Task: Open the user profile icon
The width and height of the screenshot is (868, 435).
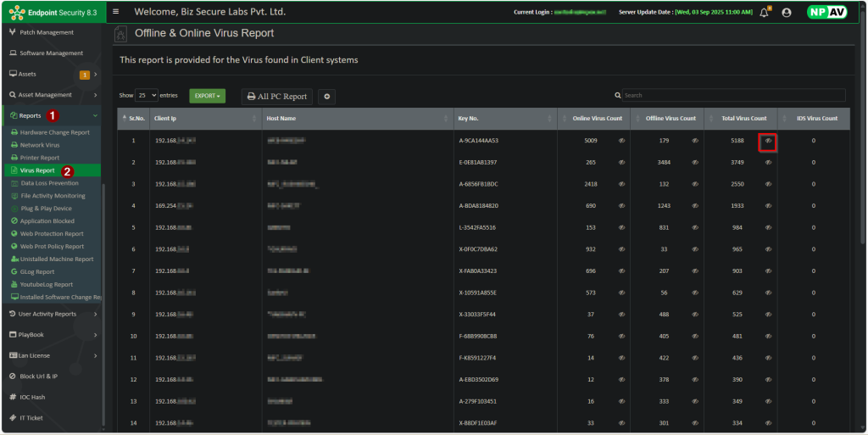Action: [786, 13]
